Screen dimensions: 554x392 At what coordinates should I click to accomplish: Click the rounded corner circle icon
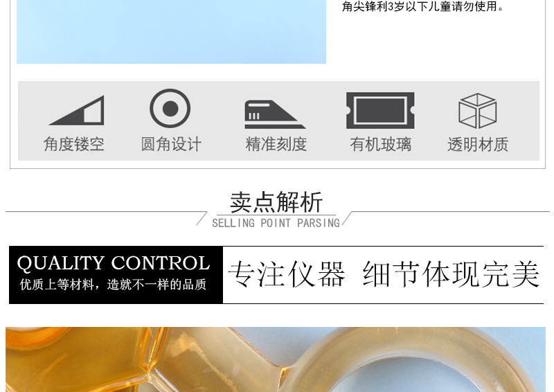(170, 108)
